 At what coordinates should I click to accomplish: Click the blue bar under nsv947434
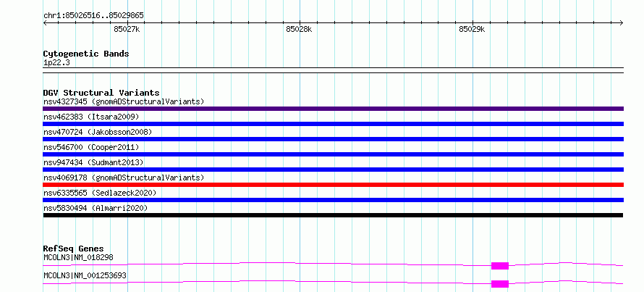coord(333,170)
